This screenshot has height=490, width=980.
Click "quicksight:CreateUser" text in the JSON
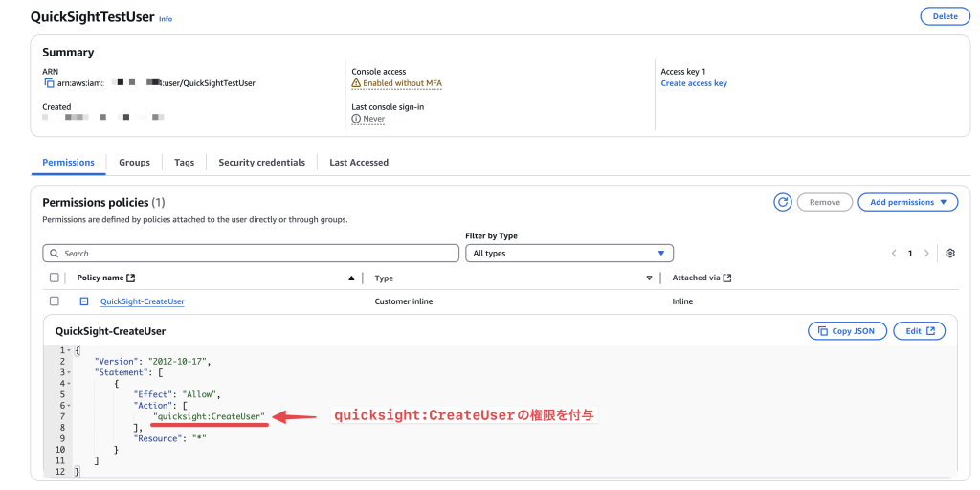(209, 416)
